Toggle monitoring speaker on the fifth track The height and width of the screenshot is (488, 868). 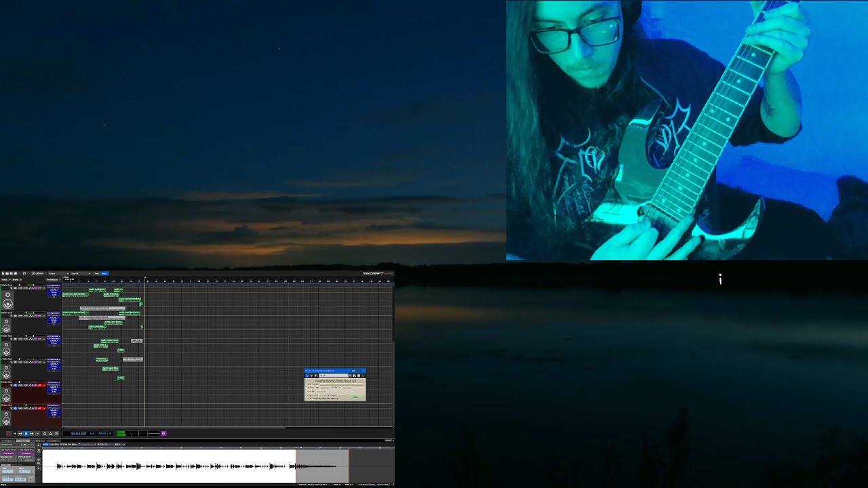pyautogui.click(x=16, y=385)
